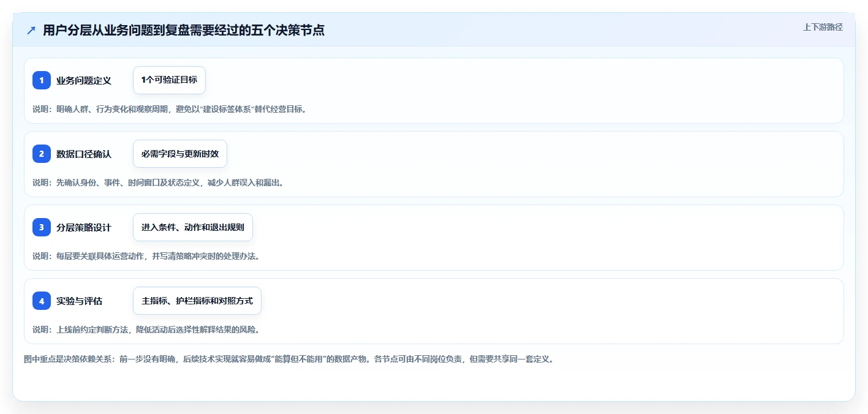Click the 必需字段与更新时效 chip

click(x=180, y=154)
